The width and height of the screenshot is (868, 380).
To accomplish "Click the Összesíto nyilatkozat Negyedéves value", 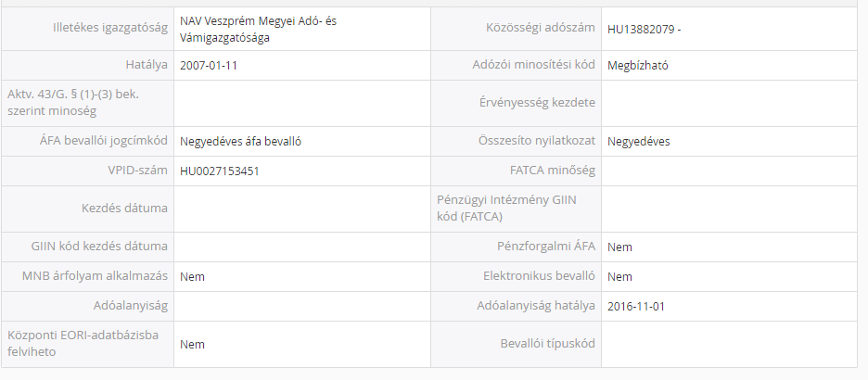I will tap(638, 141).
